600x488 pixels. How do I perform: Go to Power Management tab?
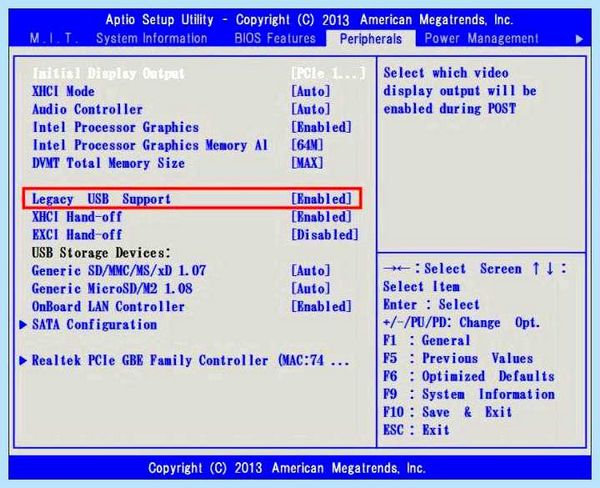tap(481, 39)
